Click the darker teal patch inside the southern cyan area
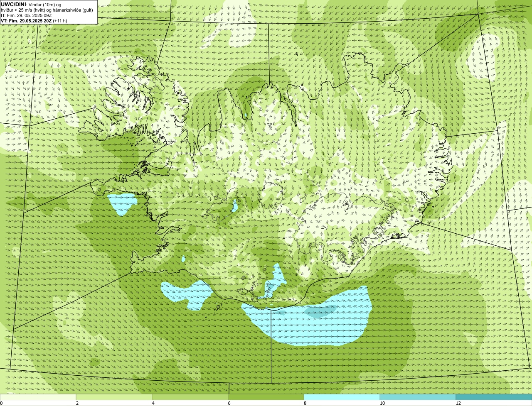This screenshot has width=532, height=406. click(321, 311)
